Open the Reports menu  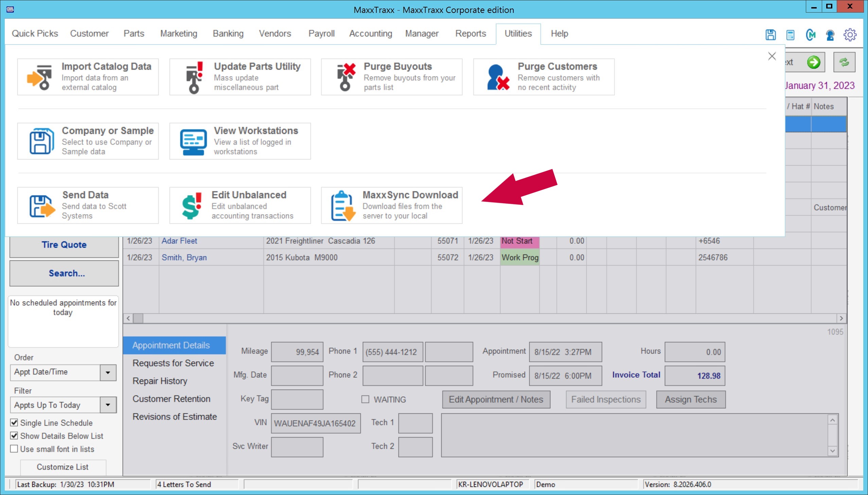pos(471,34)
